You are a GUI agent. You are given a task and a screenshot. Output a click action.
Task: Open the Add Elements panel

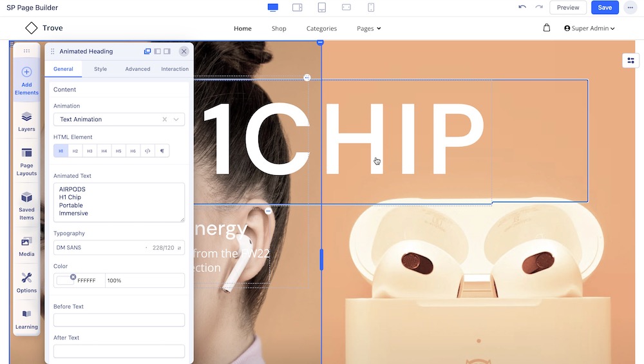click(x=26, y=80)
